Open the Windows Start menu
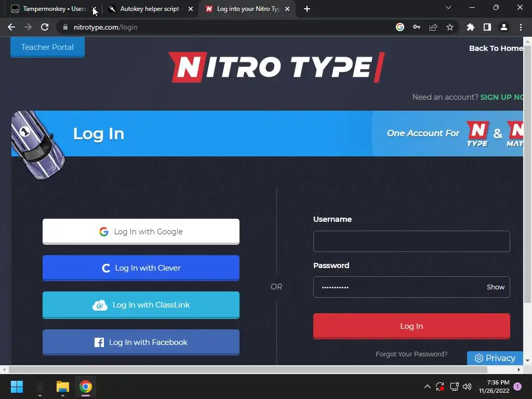This screenshot has height=399, width=532. coord(17,387)
